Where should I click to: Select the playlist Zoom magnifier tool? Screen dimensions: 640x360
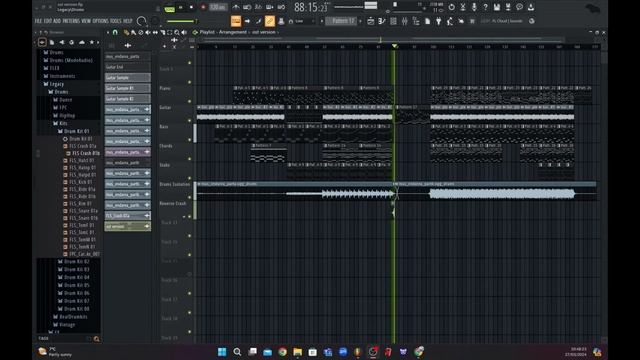[177, 32]
